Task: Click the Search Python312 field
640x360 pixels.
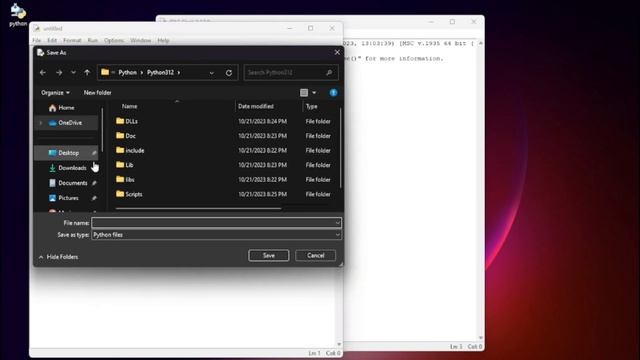Action: click(291, 73)
